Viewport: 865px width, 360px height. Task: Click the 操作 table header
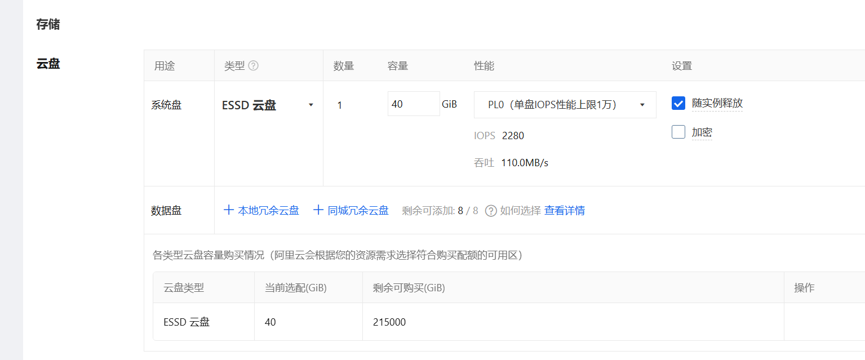click(804, 287)
